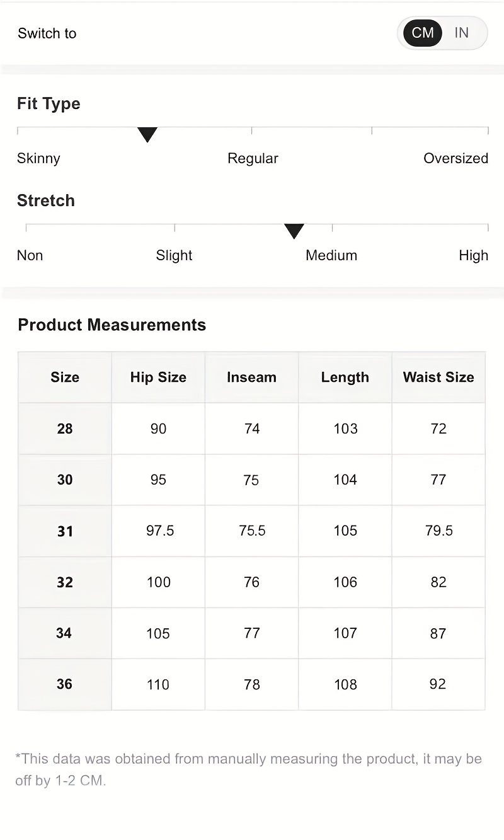Click the Oversized fit label

455,158
